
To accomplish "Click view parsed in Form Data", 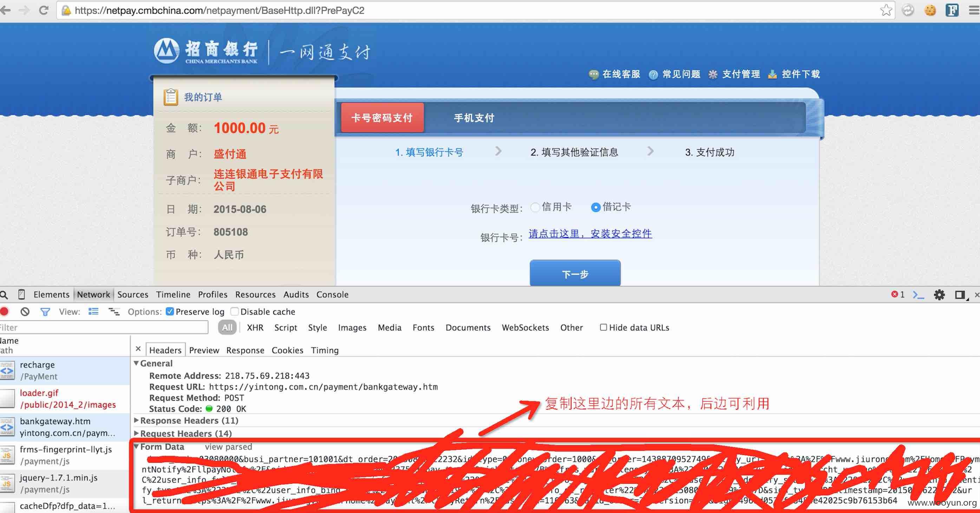I will pyautogui.click(x=228, y=447).
